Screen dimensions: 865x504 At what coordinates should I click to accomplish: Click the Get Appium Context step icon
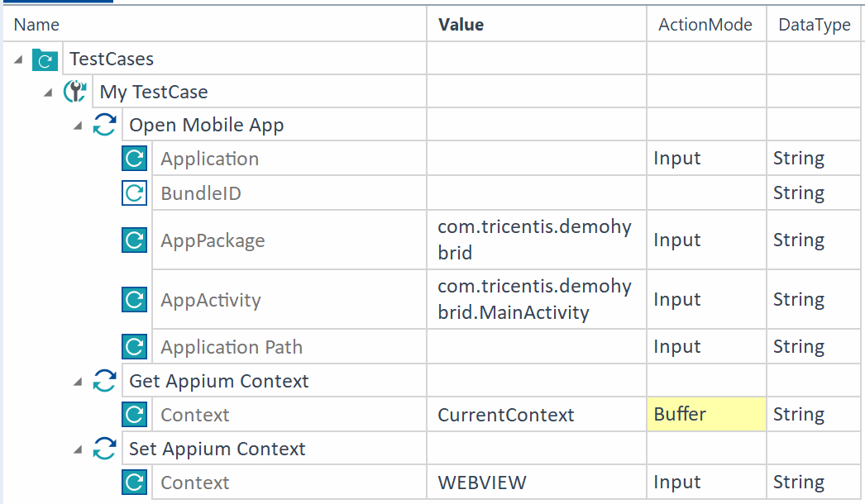(x=104, y=381)
